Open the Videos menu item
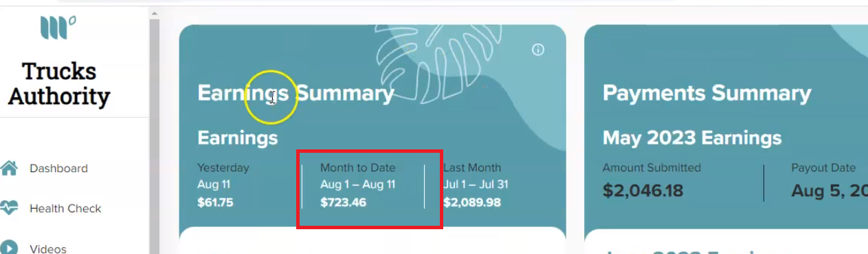Image resolution: width=868 pixels, height=254 pixels. (x=48, y=248)
